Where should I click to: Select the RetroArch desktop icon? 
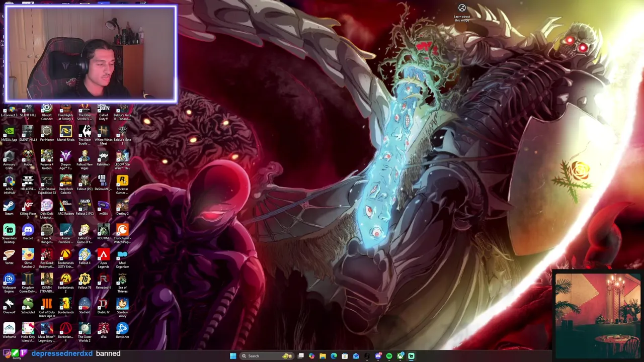click(103, 159)
